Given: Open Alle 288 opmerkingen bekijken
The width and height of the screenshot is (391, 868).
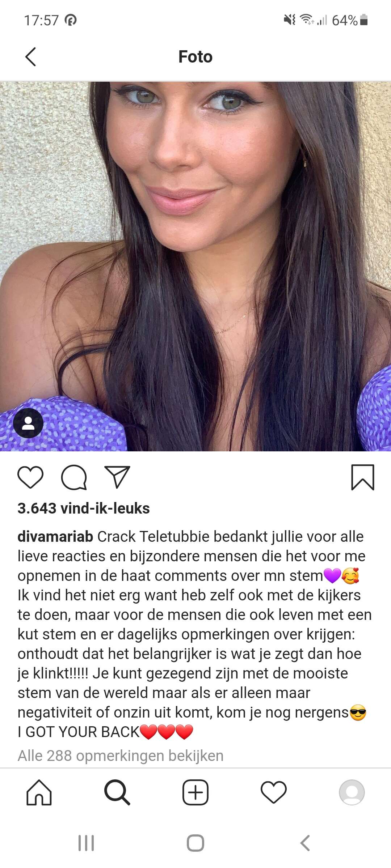Looking at the screenshot, I should [x=121, y=756].
